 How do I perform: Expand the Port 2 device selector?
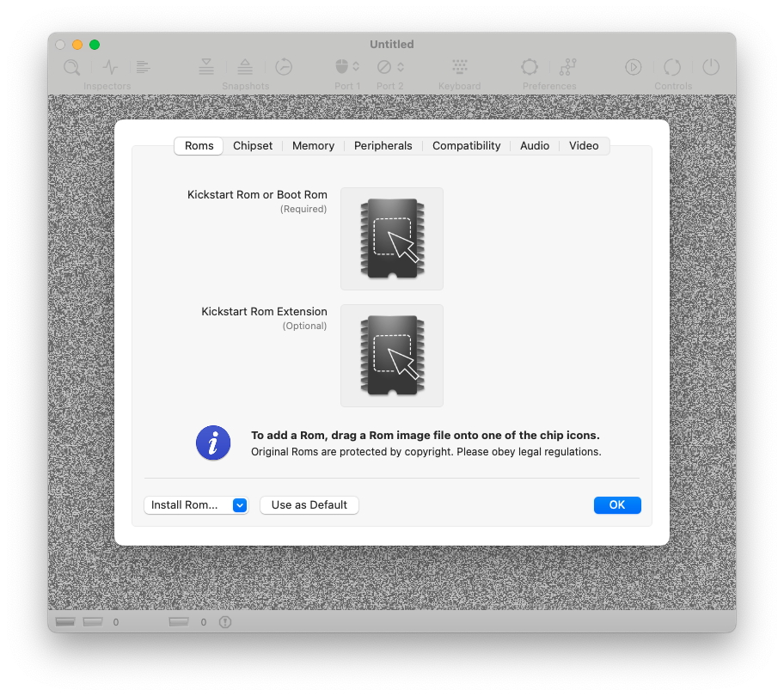point(390,67)
